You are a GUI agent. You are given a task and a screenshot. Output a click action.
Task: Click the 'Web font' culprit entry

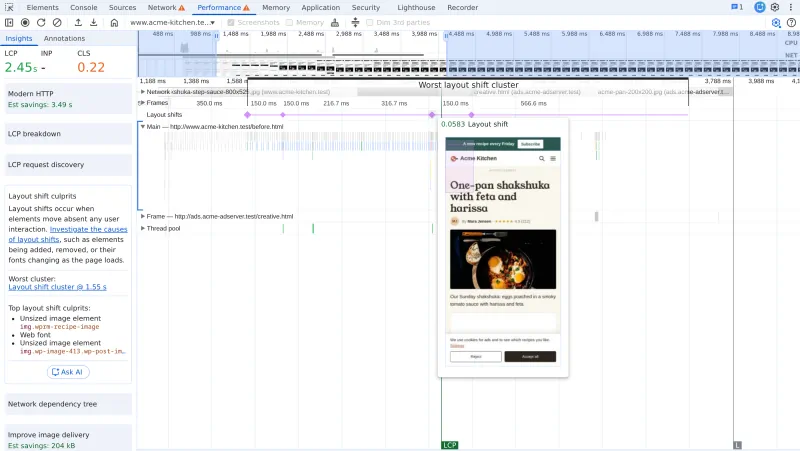pos(35,335)
